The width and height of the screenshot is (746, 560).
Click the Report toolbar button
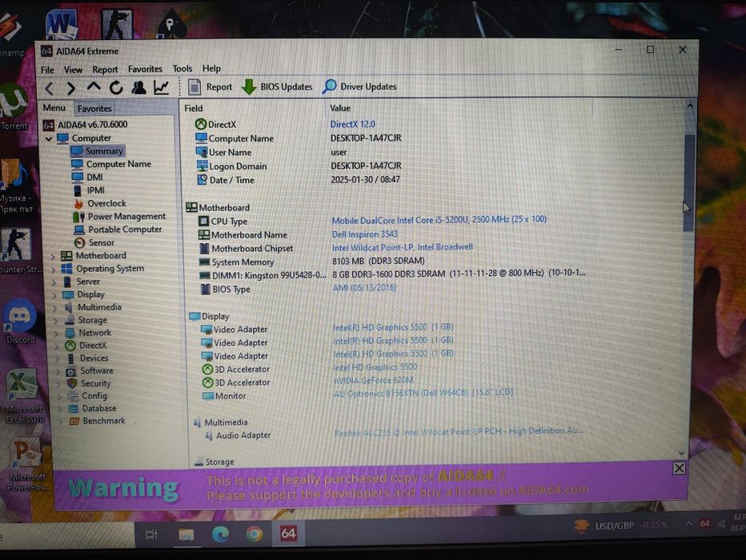[x=211, y=87]
